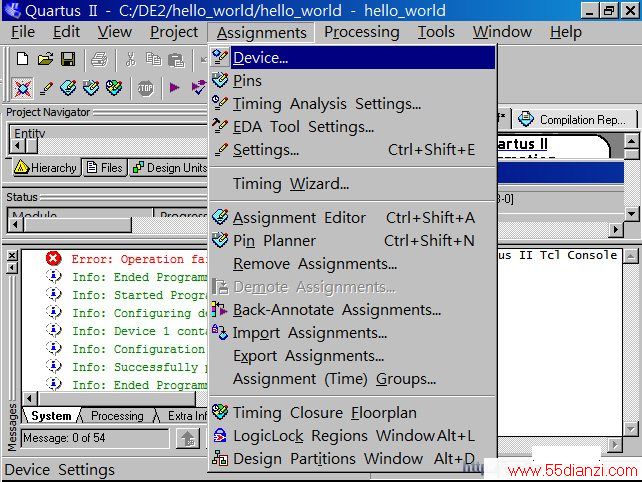Select the Processing messages tab
This screenshot has width=642, height=482.
[117, 416]
